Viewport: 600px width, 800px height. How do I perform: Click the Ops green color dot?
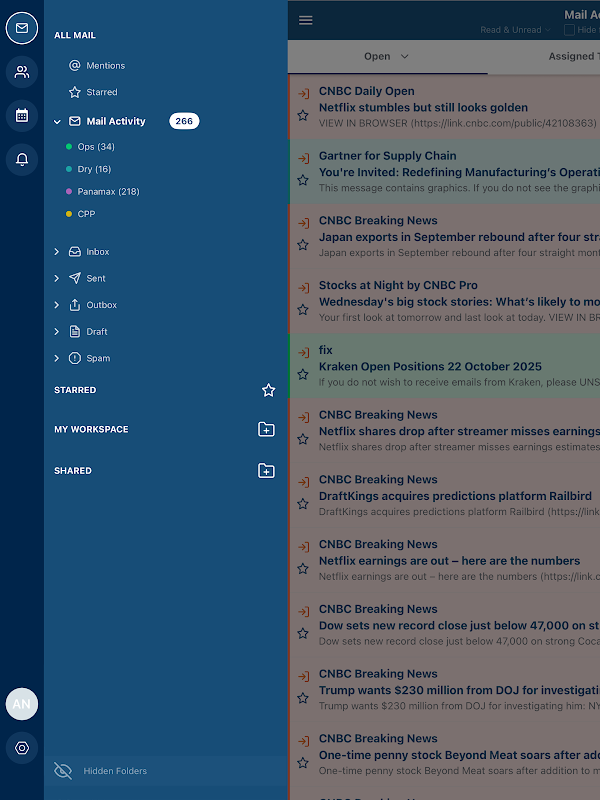[69, 147]
